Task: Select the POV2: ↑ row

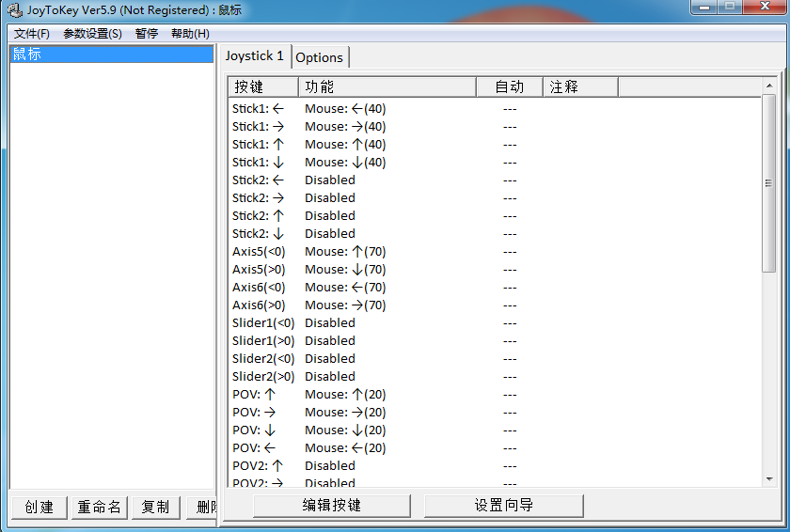Action: pyautogui.click(x=495, y=466)
